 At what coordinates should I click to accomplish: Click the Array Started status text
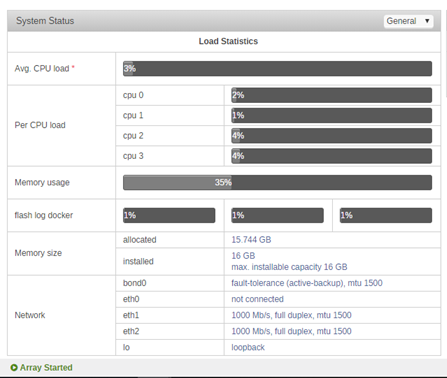click(x=46, y=368)
